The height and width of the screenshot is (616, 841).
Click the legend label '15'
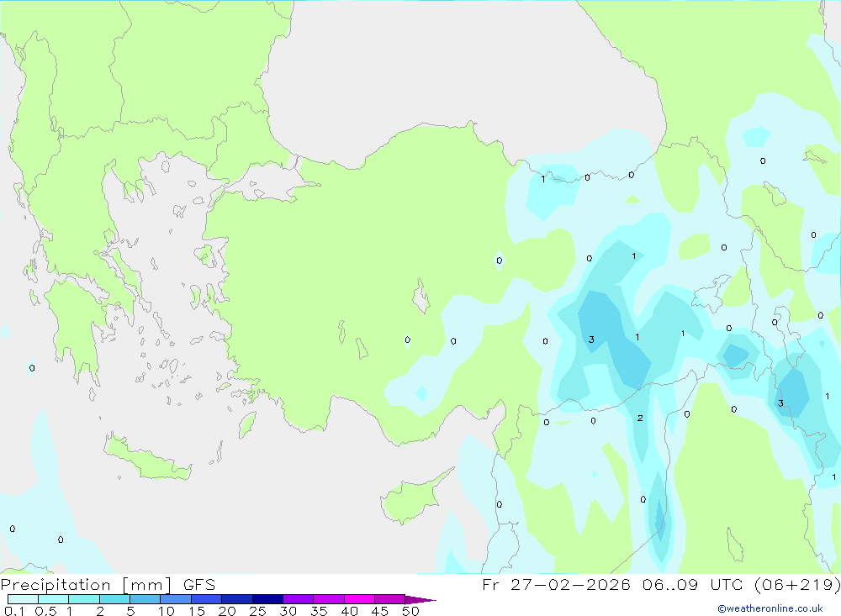point(197,611)
